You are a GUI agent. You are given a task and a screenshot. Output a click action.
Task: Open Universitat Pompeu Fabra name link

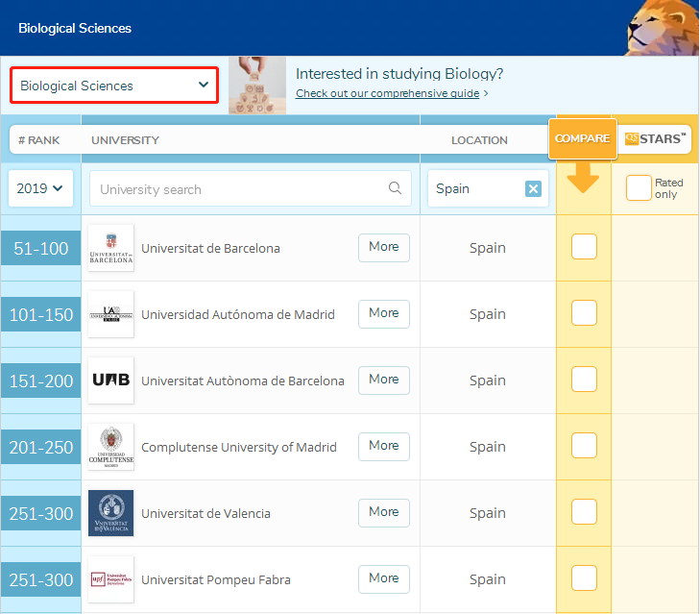(216, 579)
